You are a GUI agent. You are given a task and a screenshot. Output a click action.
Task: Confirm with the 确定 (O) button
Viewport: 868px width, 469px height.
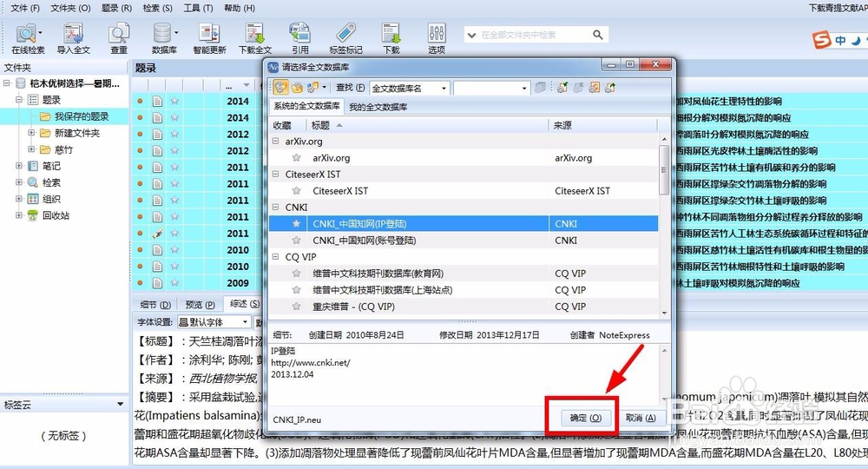click(x=586, y=418)
